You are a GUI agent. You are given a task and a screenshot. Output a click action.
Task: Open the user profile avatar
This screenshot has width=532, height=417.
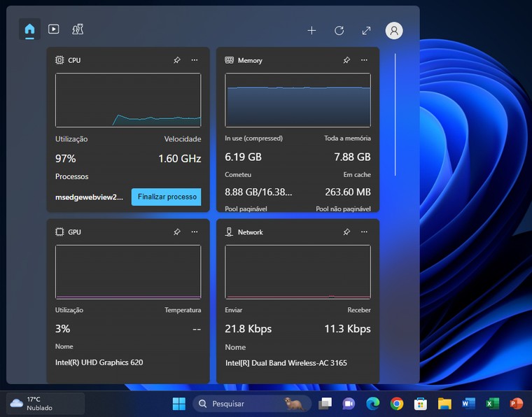(394, 31)
